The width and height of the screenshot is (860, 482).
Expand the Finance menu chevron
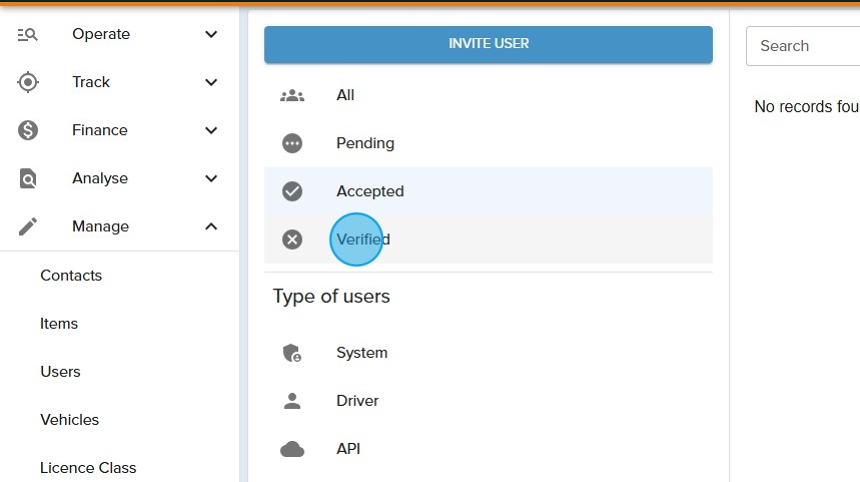click(x=211, y=130)
